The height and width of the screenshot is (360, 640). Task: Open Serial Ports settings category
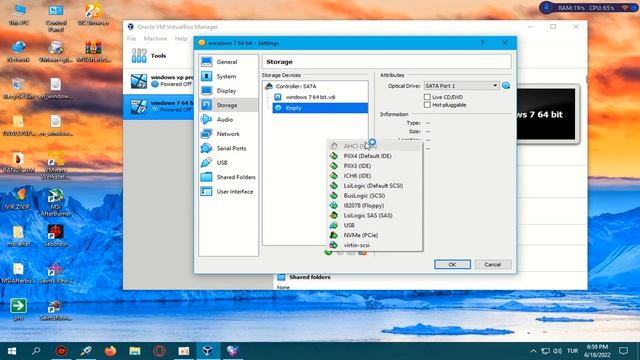click(228, 148)
